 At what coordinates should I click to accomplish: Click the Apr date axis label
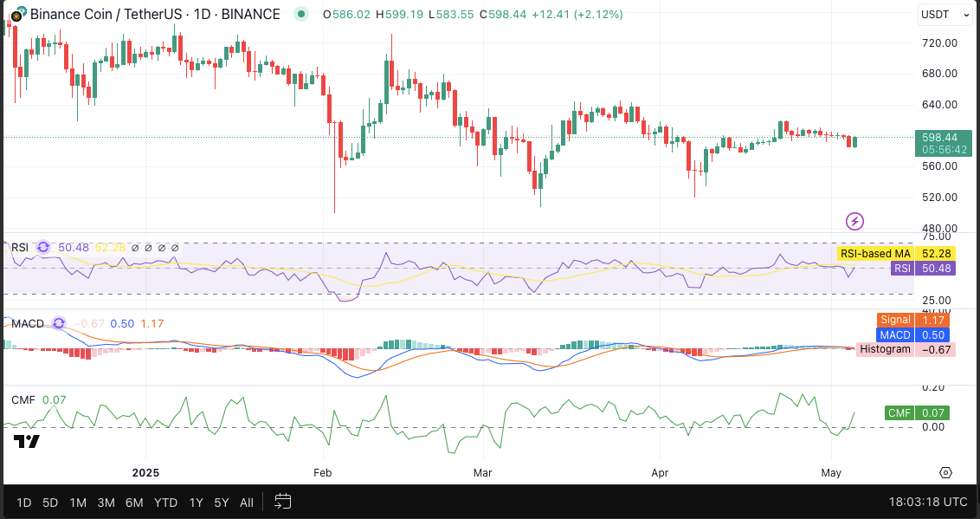coord(660,473)
